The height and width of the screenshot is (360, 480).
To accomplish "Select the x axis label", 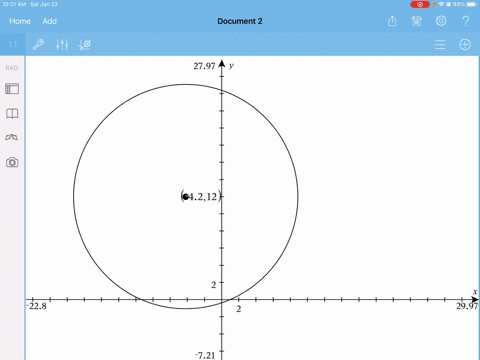I will (475, 292).
